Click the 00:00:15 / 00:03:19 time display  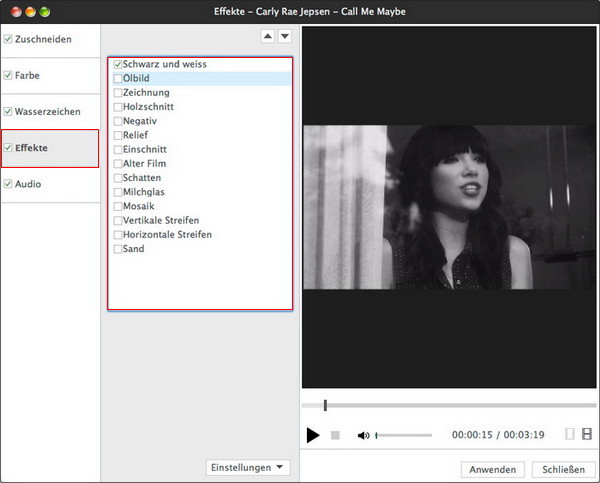pyautogui.click(x=498, y=435)
